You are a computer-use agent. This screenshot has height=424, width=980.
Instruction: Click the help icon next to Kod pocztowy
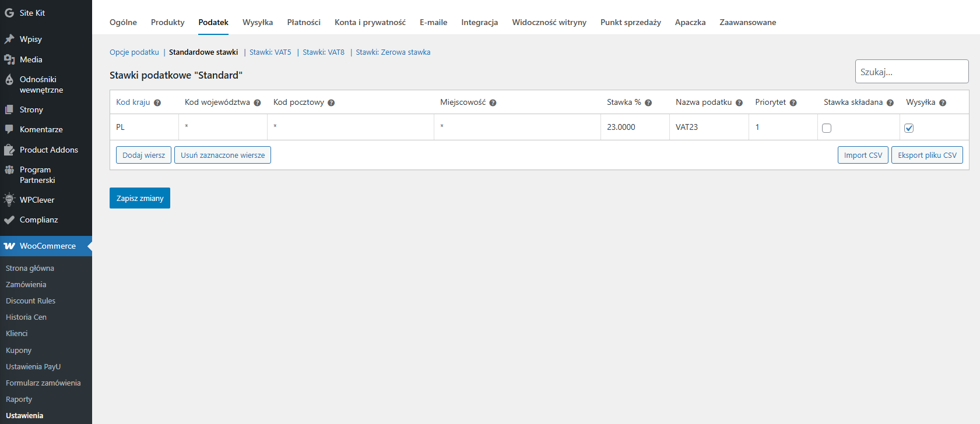point(331,103)
